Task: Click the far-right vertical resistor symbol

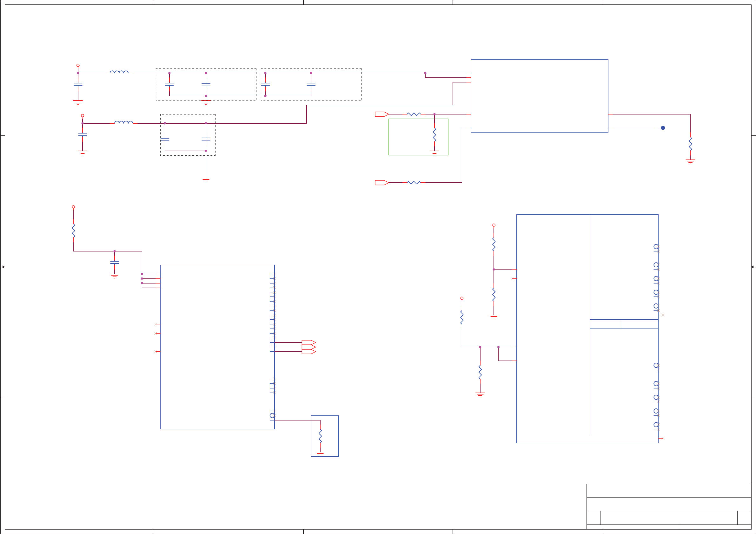Action: (x=691, y=144)
